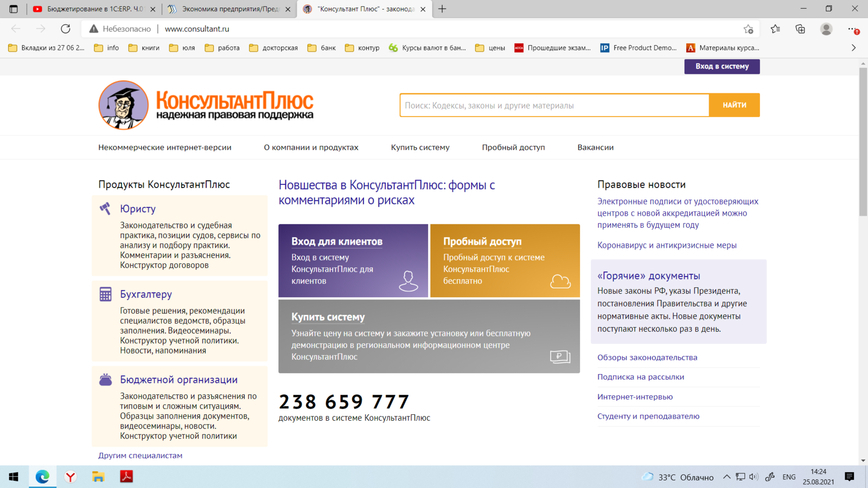Click the money icon in Купить систему tile
The width and height of the screenshot is (868, 488).
[560, 356]
